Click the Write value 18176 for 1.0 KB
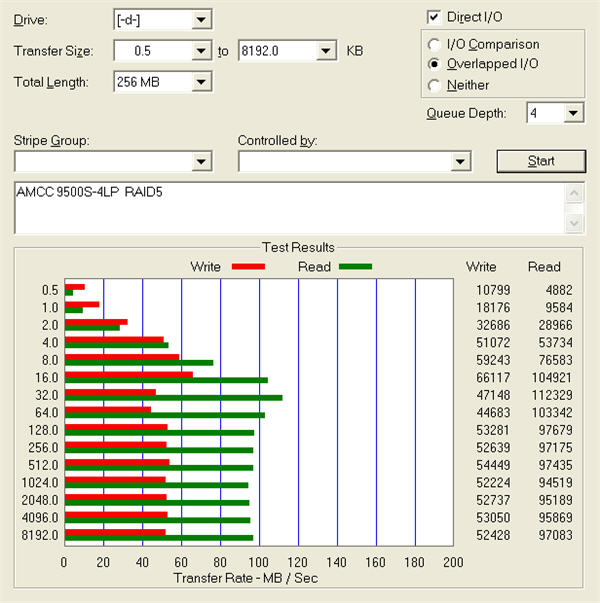Viewport: 600px width, 603px height. pos(493,308)
